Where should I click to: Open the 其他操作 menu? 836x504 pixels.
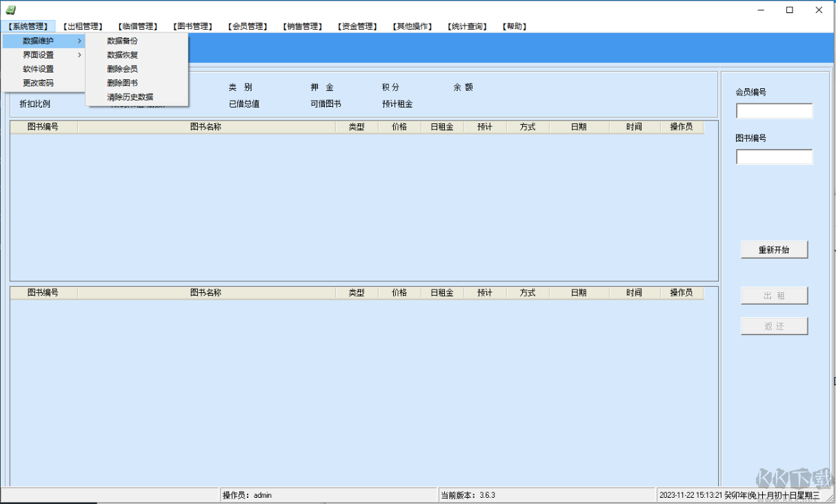click(412, 26)
